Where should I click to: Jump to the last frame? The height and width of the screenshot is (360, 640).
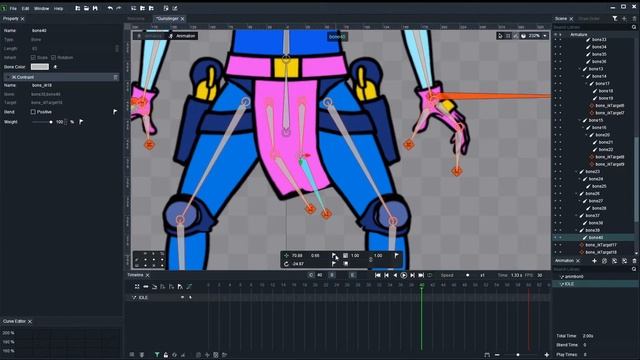[421, 276]
